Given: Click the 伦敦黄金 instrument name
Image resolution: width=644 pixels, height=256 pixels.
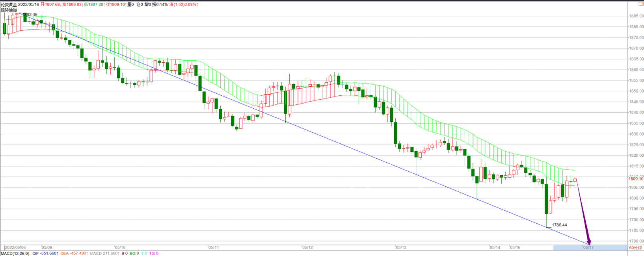Looking at the screenshot, I should [x=9, y=4].
